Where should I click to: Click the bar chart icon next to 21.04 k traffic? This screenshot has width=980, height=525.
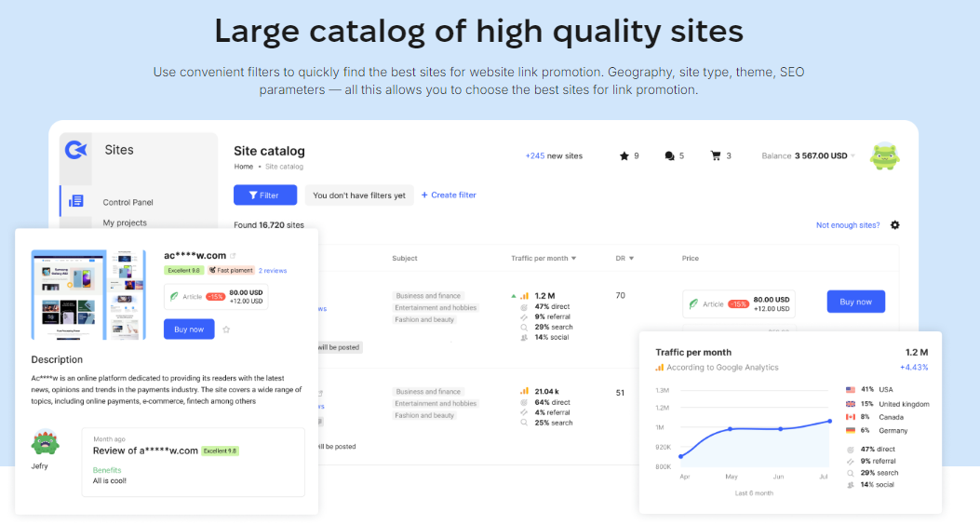524,391
